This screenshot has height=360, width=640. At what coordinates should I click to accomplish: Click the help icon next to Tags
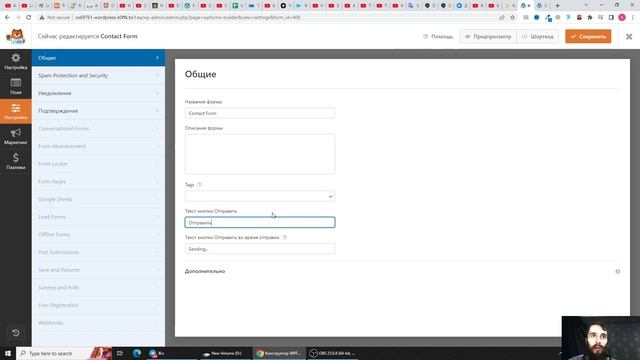click(200, 185)
